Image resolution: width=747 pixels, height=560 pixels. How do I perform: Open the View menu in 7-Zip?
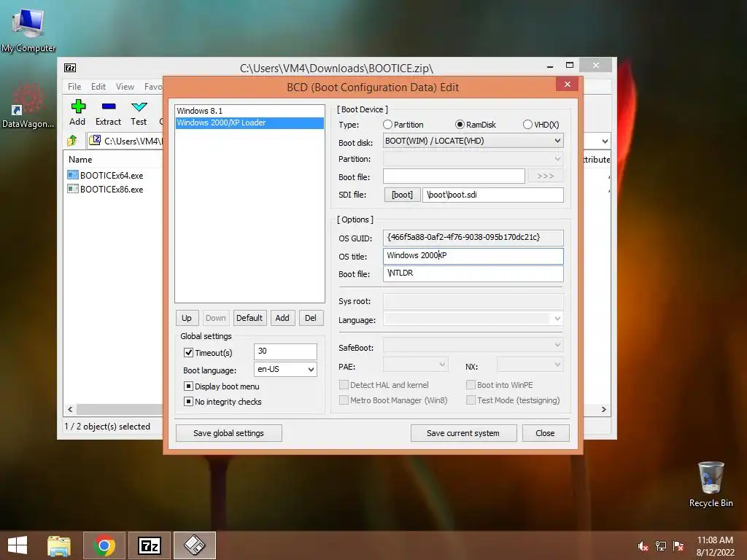pos(125,87)
